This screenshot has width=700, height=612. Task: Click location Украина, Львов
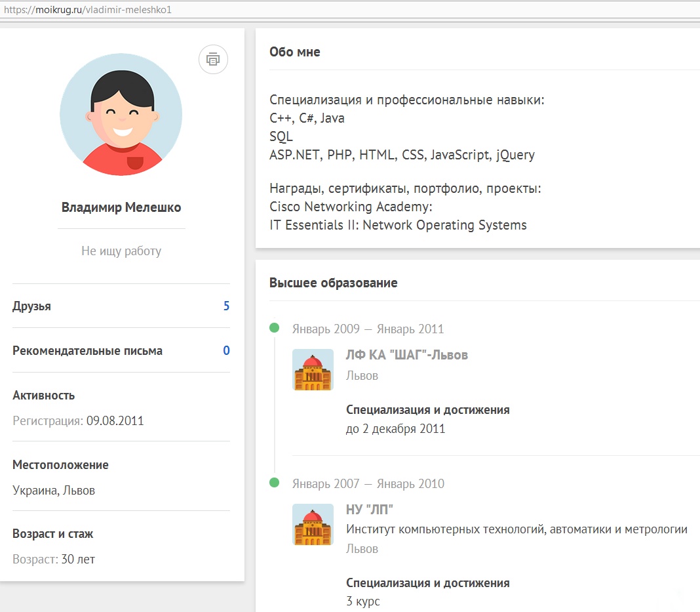click(x=54, y=490)
